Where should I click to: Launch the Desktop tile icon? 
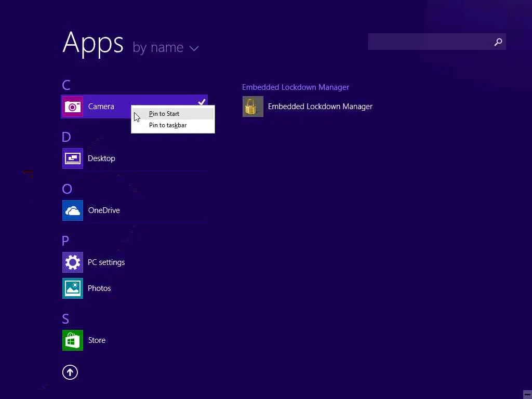[x=72, y=158]
